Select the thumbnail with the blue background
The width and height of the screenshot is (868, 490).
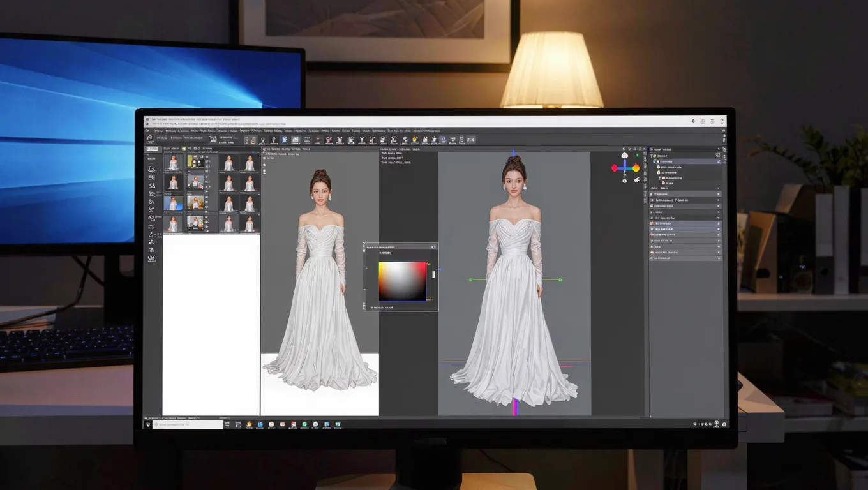(x=173, y=203)
